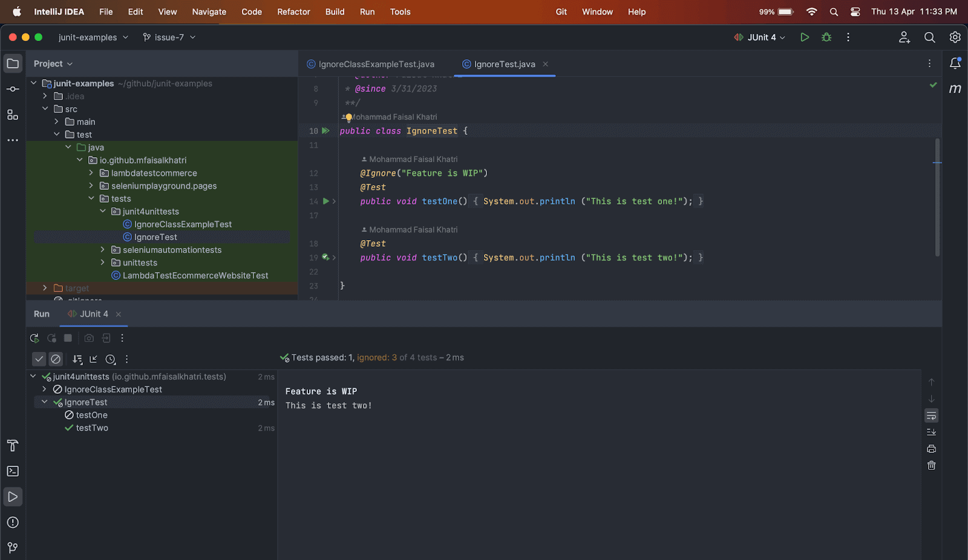This screenshot has width=968, height=560.
Task: Toggle soft-wrap in console output
Action: (931, 416)
